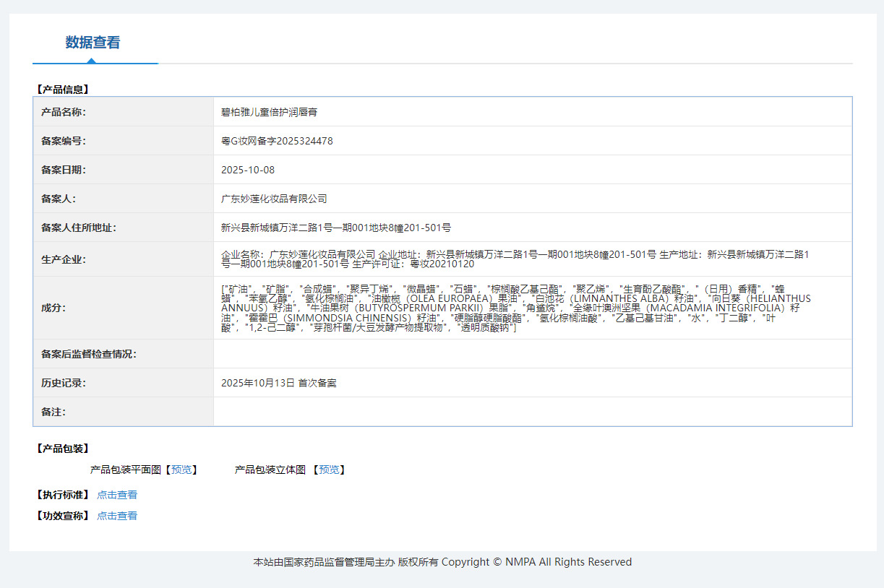Click the 【功效宣称】 label
Screen dimensions: 884x588
(62, 516)
